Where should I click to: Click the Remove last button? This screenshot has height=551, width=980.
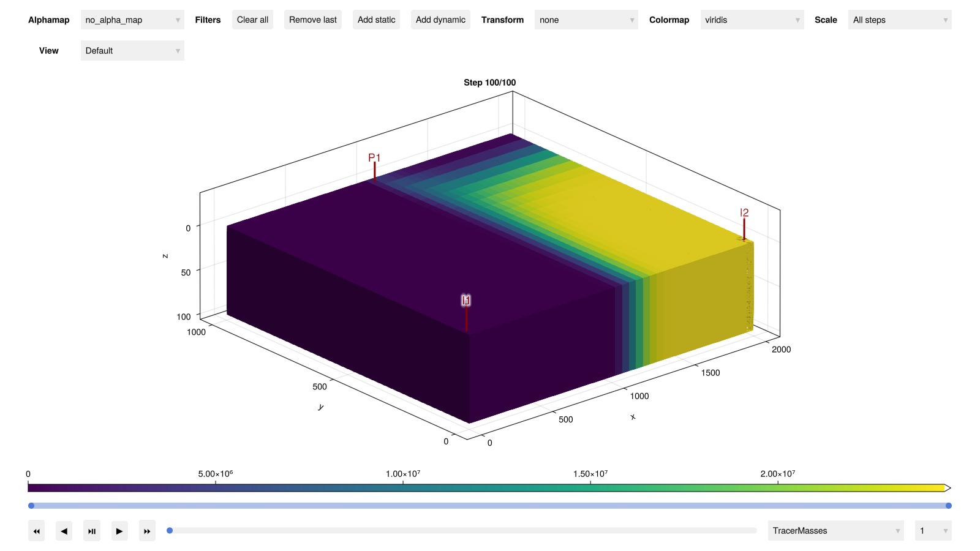click(312, 20)
